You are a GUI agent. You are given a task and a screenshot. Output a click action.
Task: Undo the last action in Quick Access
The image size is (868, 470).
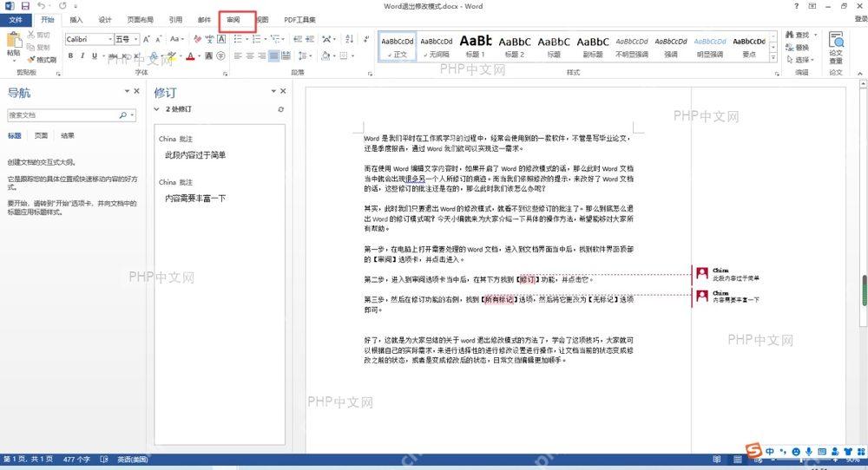42,6
